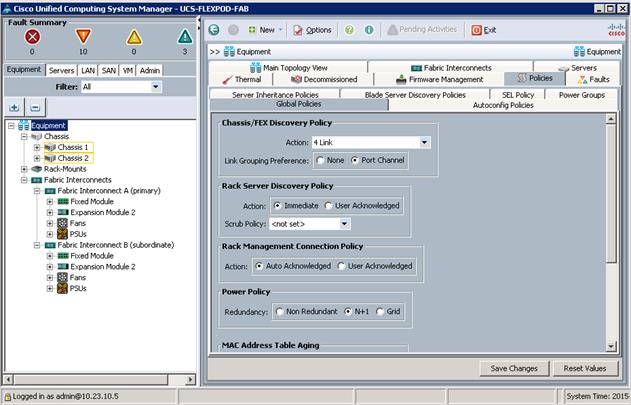The width and height of the screenshot is (631, 405).
Task: Open the Scrub Policy dropdown
Action: click(x=344, y=224)
